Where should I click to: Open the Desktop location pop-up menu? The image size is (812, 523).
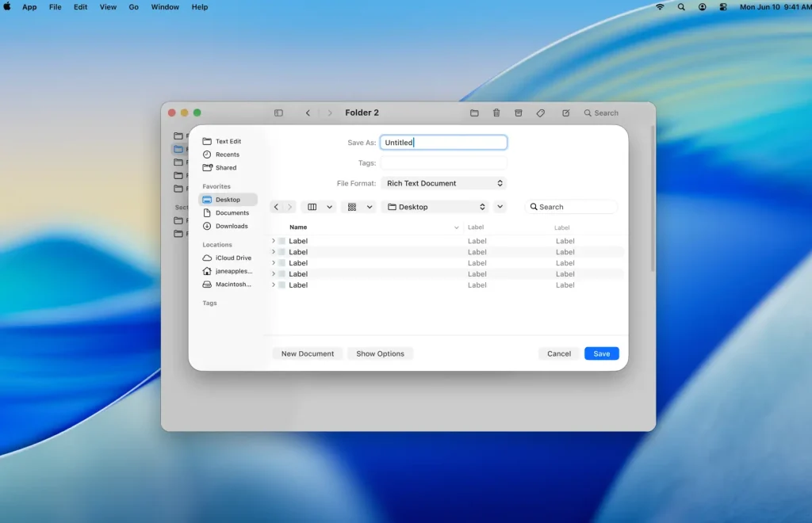(435, 207)
